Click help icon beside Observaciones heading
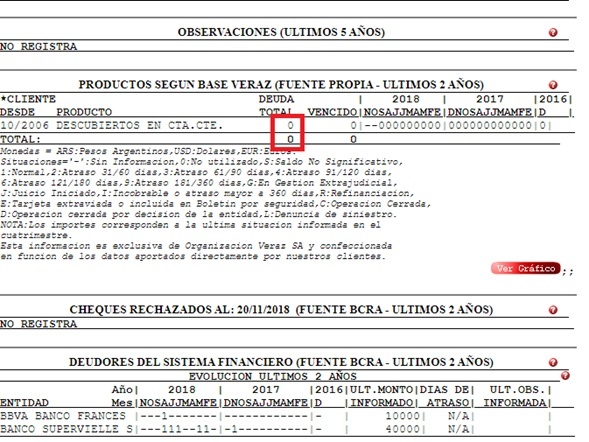This screenshot has height=442, width=589. tap(553, 33)
